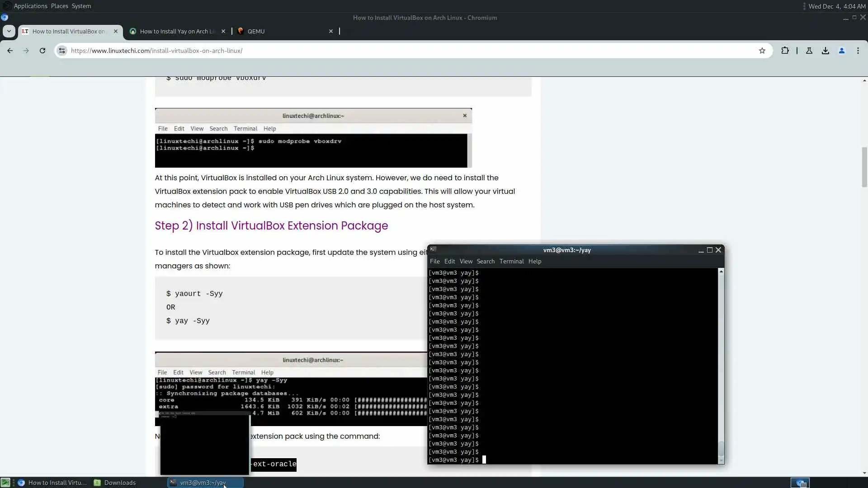
Task: Open Terminal menu in vm3 terminal window
Action: tap(511, 261)
